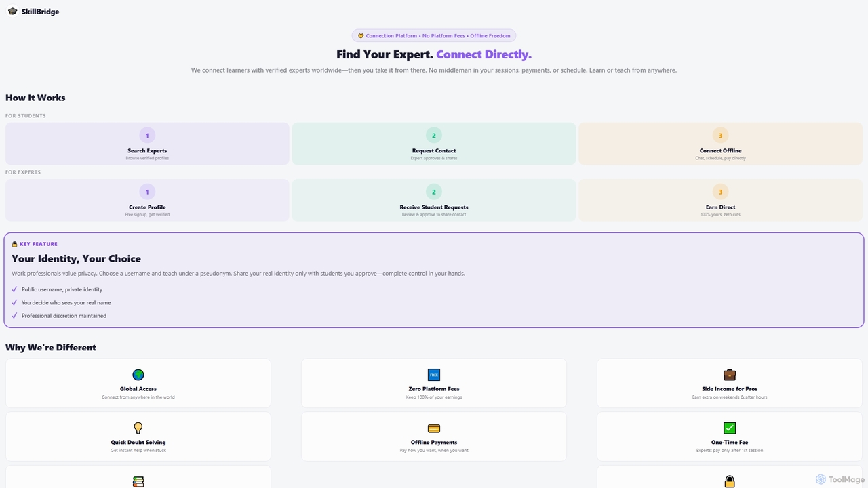This screenshot has height=488, width=868.
Task: Click "Experts: pay only after 1st session" text
Action: pyautogui.click(x=730, y=450)
